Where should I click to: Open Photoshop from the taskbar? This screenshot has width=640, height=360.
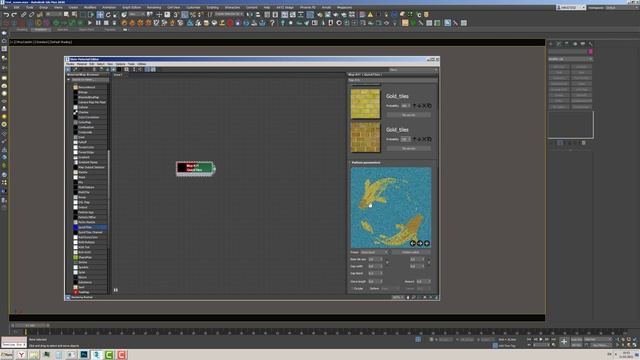pyautogui.click(x=84, y=355)
